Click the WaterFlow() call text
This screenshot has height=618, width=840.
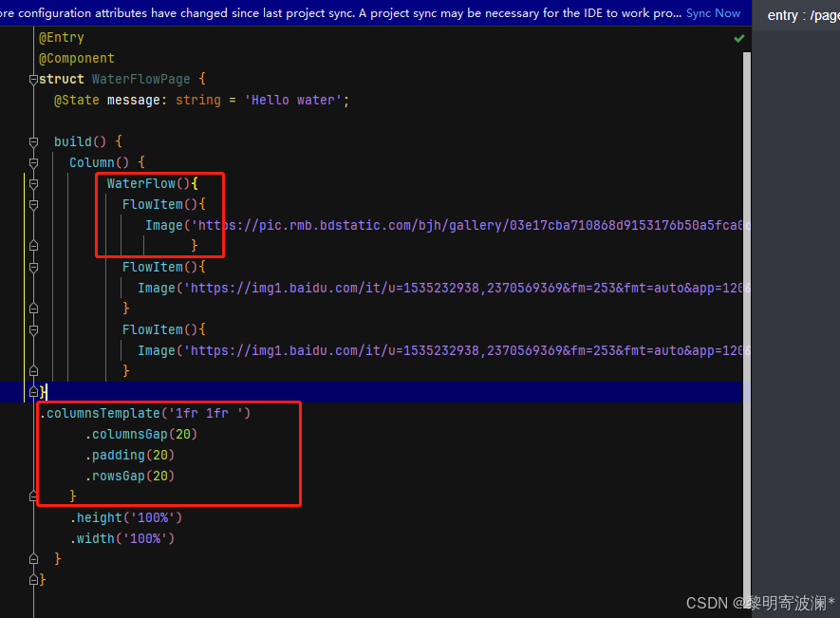coord(148,184)
